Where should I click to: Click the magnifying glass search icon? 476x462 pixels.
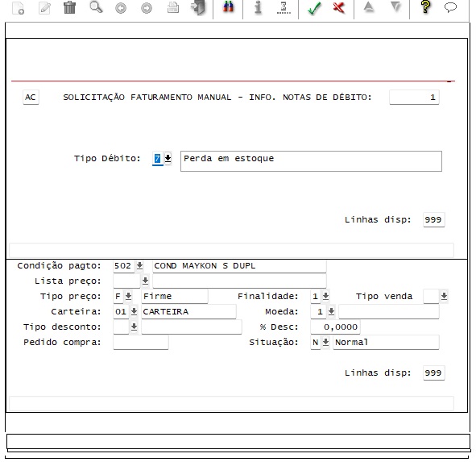[96, 7]
